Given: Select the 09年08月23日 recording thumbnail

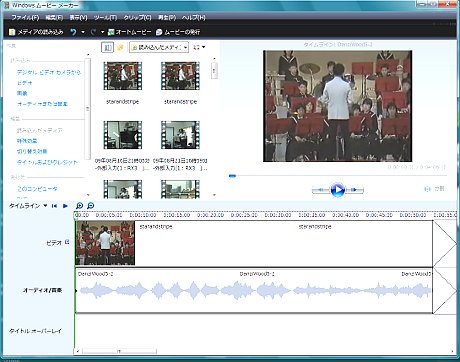Looking at the screenshot, I should (x=180, y=135).
